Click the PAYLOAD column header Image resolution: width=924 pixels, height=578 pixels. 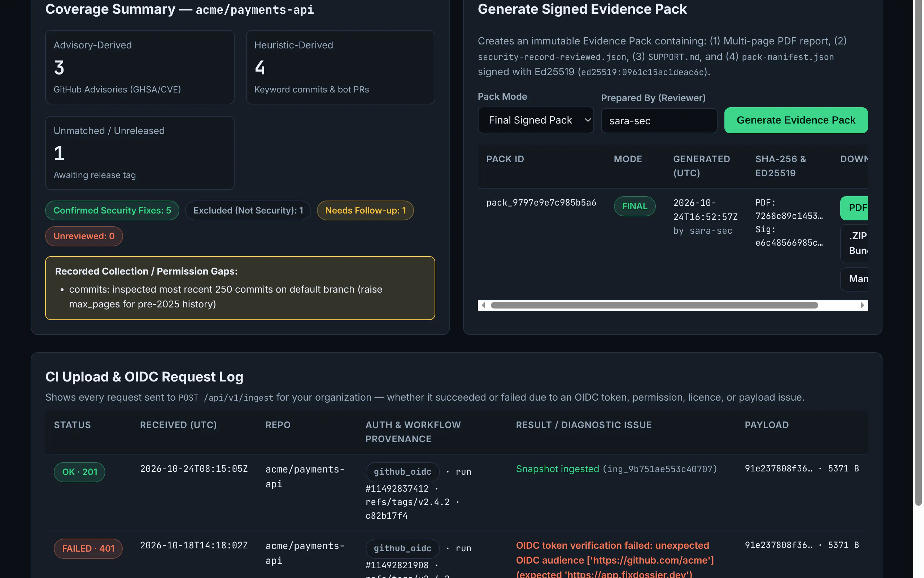coord(767,425)
